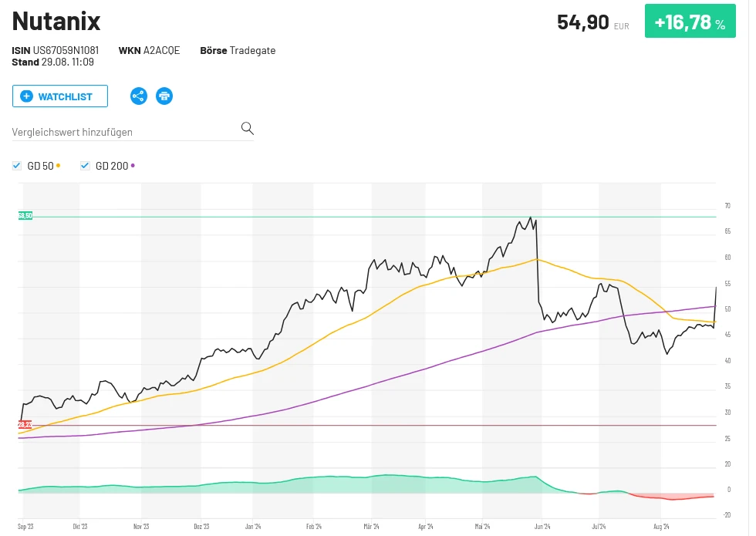The width and height of the screenshot is (756, 536).
Task: Select the red 28,23 low price marker
Action: (25, 425)
